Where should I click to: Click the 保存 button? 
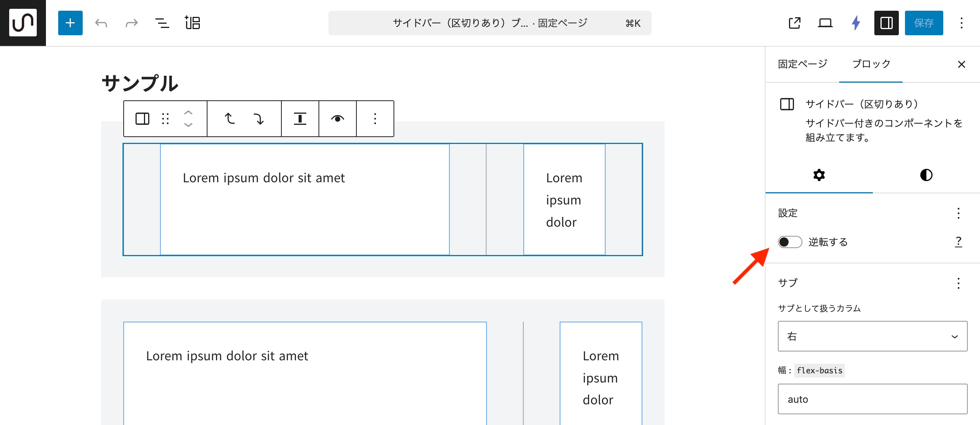coord(924,23)
